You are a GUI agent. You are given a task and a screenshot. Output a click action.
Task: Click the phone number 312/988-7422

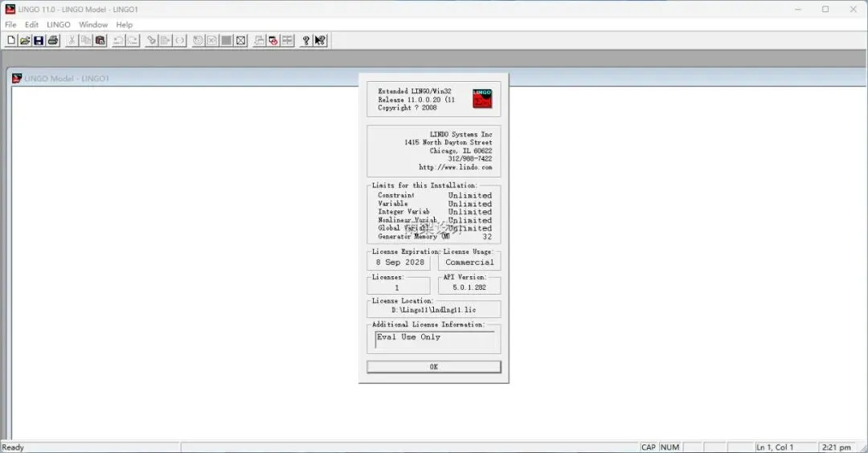[x=470, y=159]
